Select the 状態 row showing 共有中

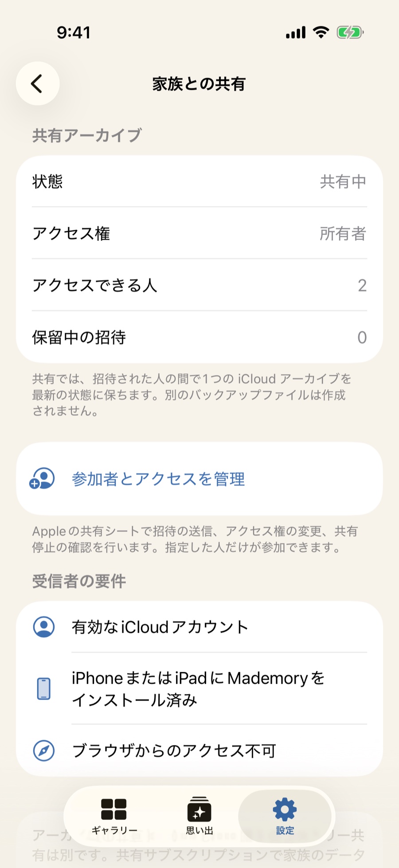(x=199, y=181)
